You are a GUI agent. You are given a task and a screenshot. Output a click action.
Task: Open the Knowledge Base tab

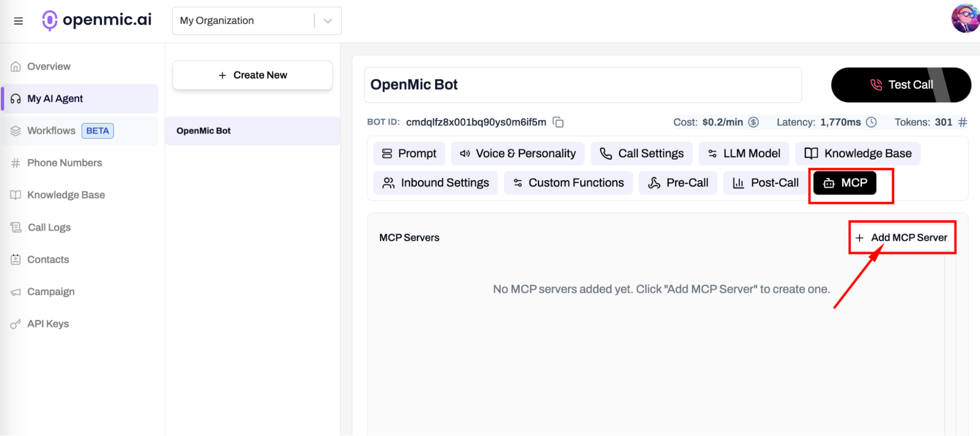coord(858,154)
